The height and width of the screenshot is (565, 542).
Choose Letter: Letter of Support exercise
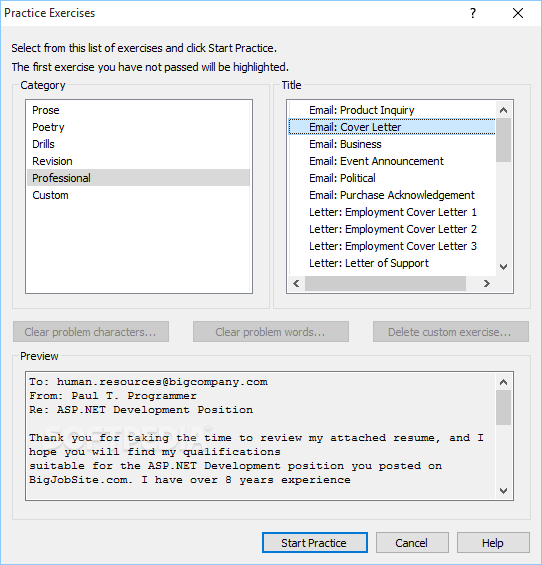pyautogui.click(x=392, y=263)
